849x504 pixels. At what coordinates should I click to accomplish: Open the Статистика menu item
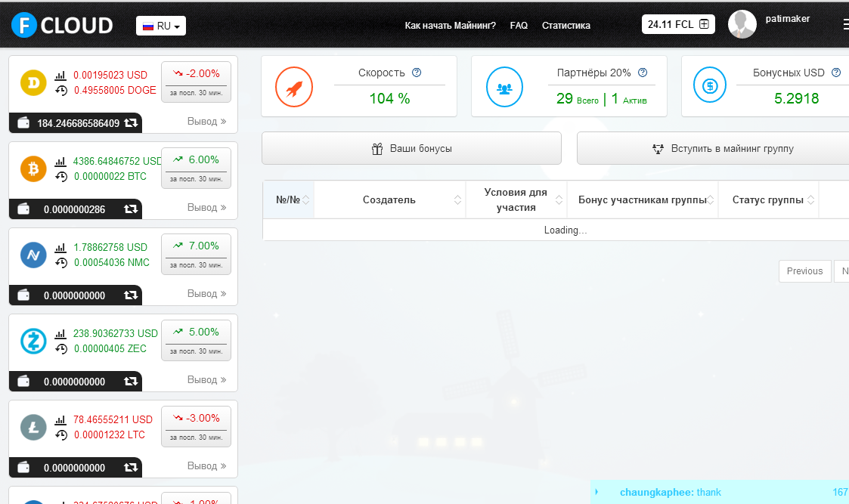[565, 26]
